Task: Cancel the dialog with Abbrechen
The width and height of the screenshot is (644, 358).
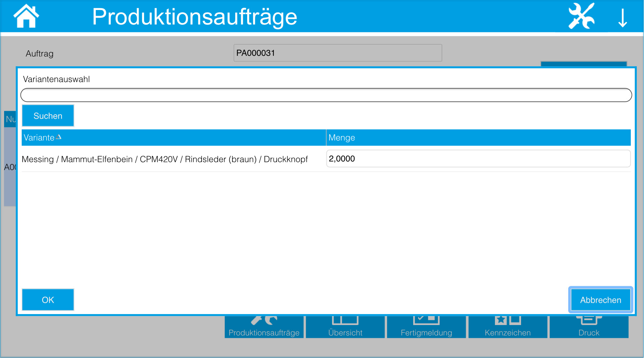Action: 600,300
